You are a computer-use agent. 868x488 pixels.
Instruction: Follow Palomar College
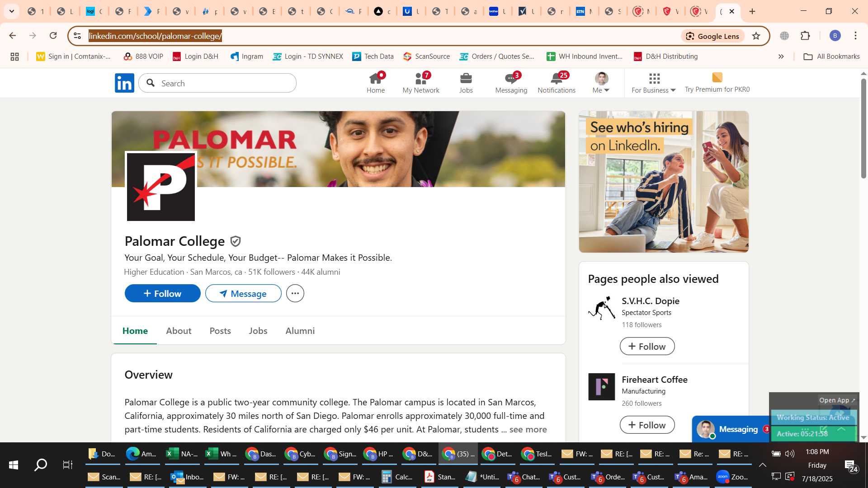[162, 294]
